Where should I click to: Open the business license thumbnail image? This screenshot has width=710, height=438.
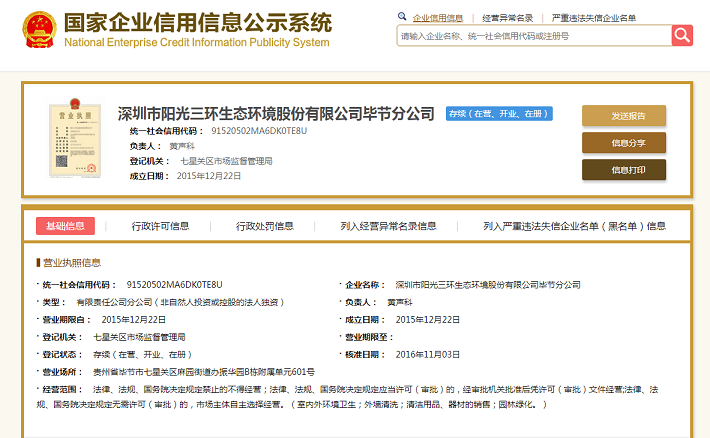pos(74,140)
